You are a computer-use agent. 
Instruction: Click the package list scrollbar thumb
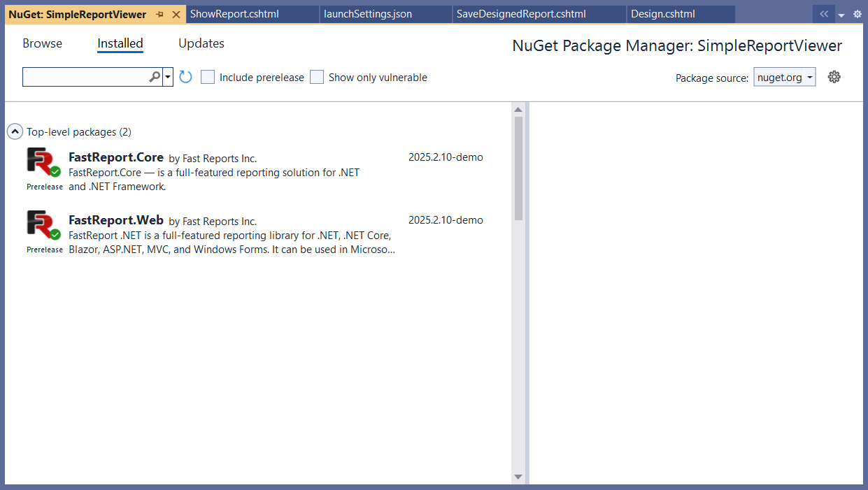point(518,168)
